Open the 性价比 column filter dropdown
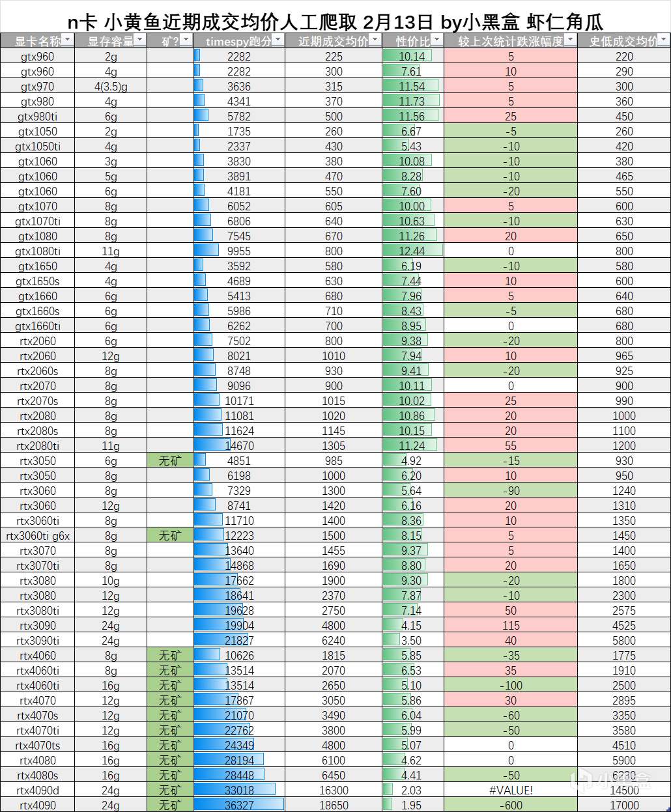 click(436, 41)
